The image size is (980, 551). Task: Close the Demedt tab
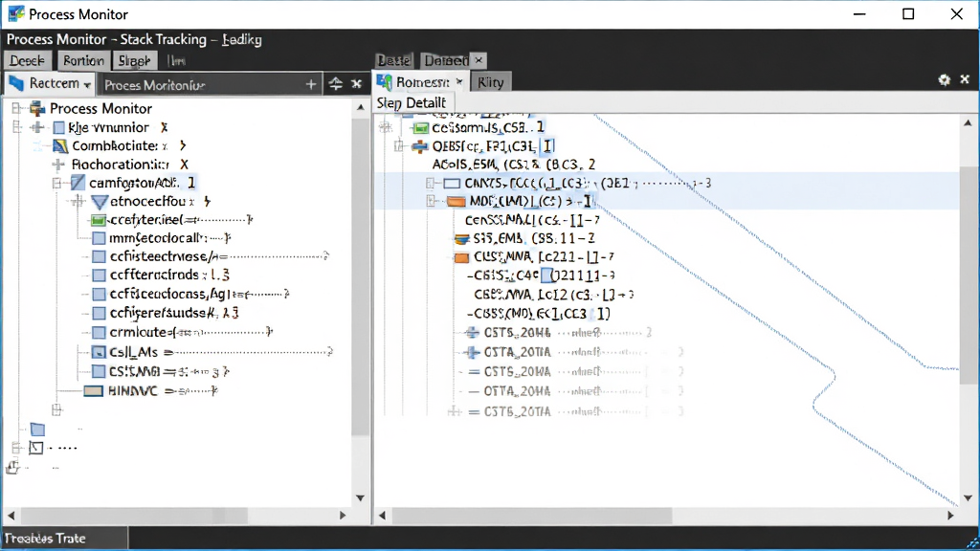(479, 60)
